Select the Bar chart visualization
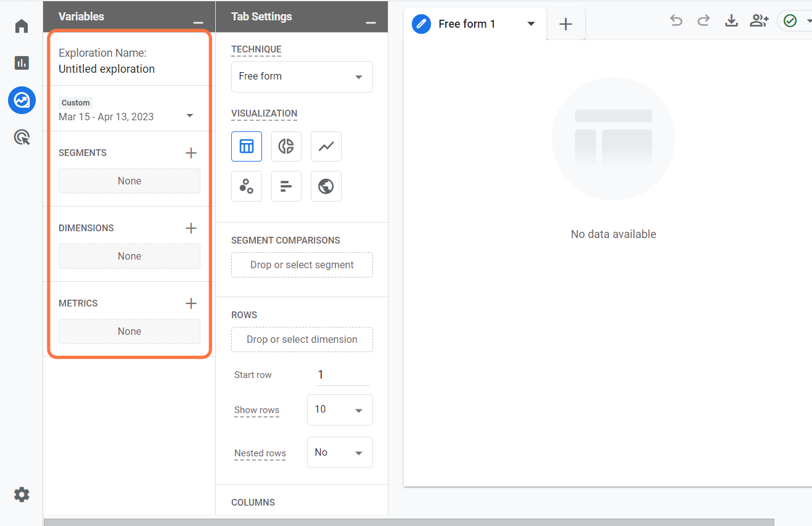Screen dimensions: 812x526 tap(286, 186)
